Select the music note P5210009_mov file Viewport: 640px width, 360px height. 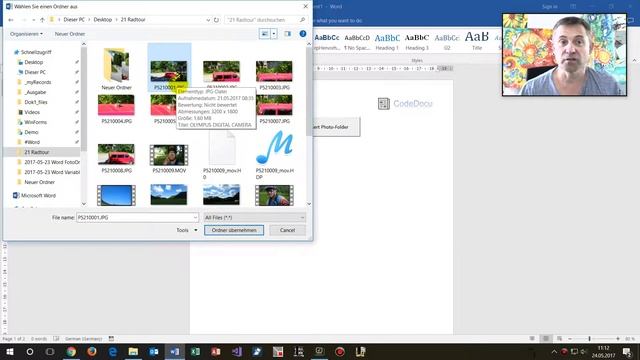tap(274, 148)
